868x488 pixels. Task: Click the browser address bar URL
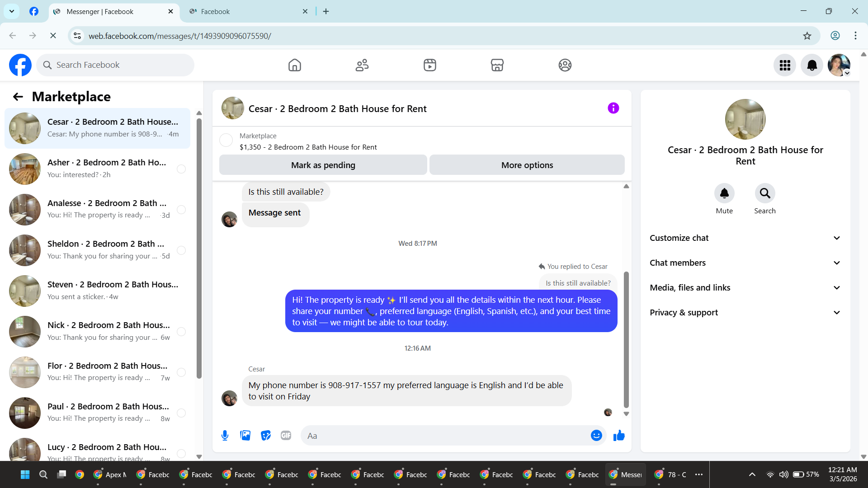click(x=180, y=36)
